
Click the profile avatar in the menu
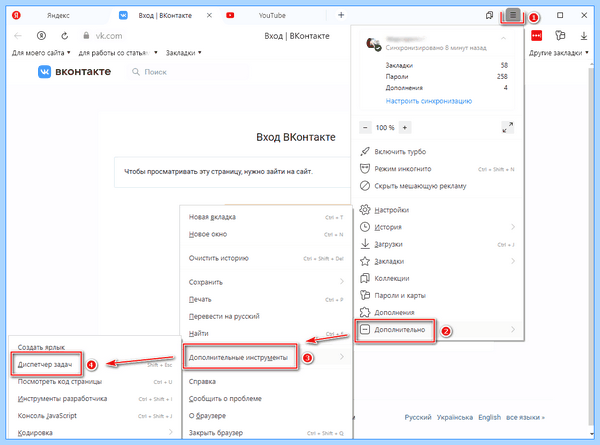pos(373,44)
